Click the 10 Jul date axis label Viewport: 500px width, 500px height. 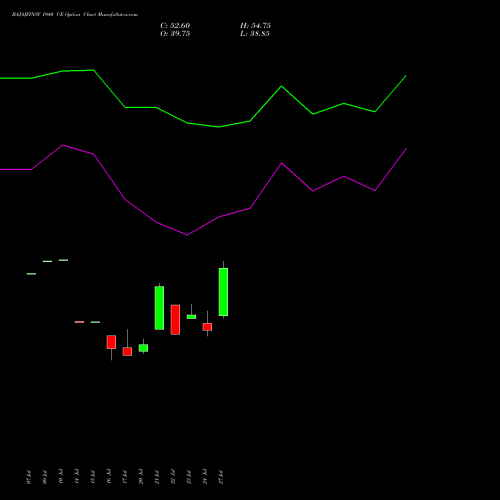point(61,477)
